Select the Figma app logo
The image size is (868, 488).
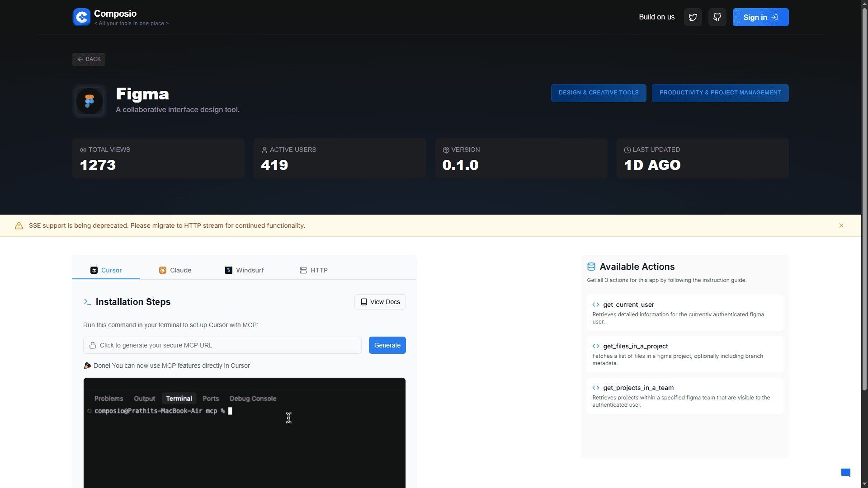(x=89, y=101)
